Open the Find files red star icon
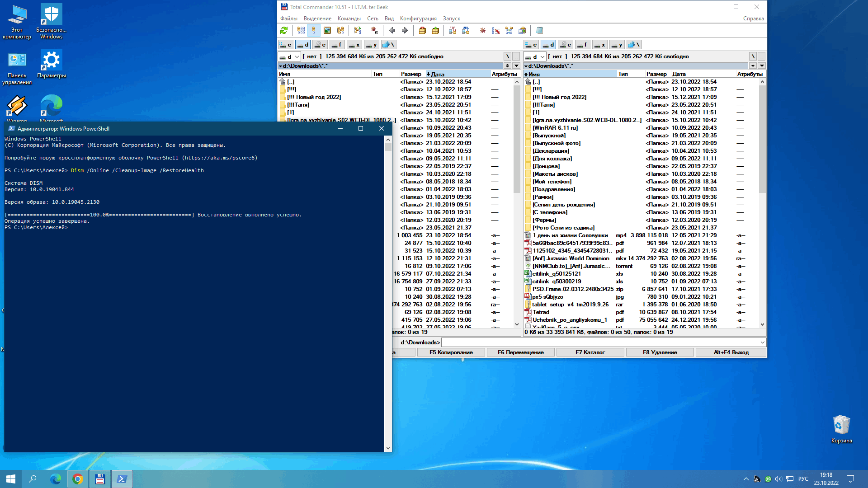 (483, 30)
